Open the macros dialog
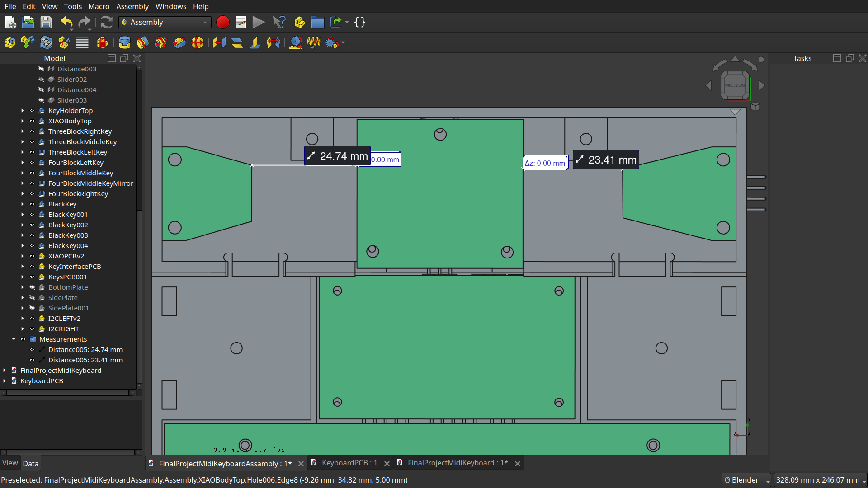The image size is (868, 488). pyautogui.click(x=241, y=22)
